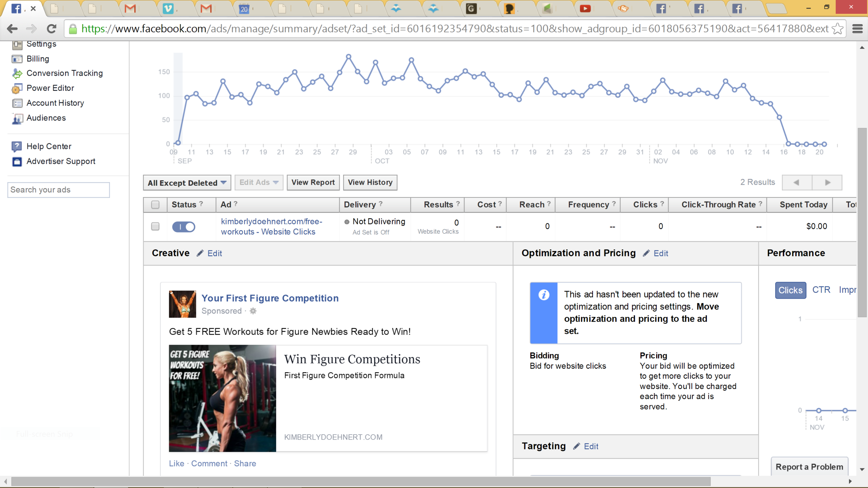Tick the checkbox for kimberlydoehnert ad row
This screenshot has width=868, height=488.
[x=155, y=226]
